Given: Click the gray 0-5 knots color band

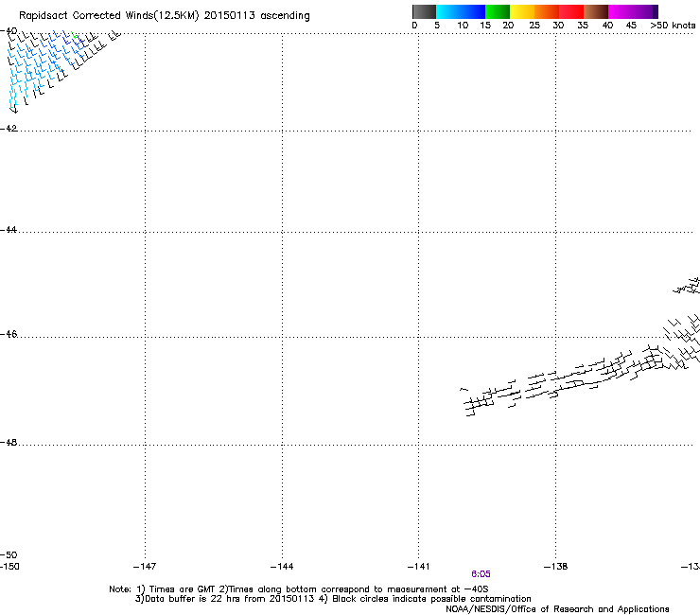Looking at the screenshot, I should tap(424, 11).
